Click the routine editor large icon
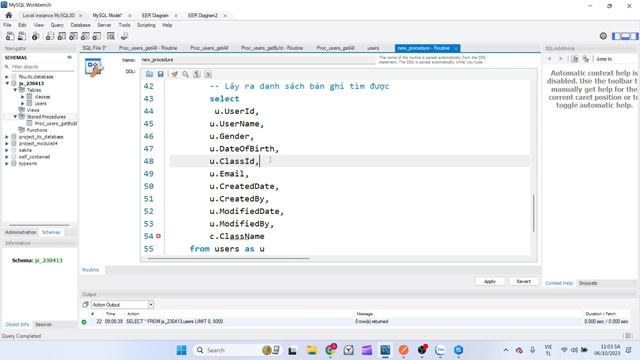The image size is (640, 360). pos(93,67)
